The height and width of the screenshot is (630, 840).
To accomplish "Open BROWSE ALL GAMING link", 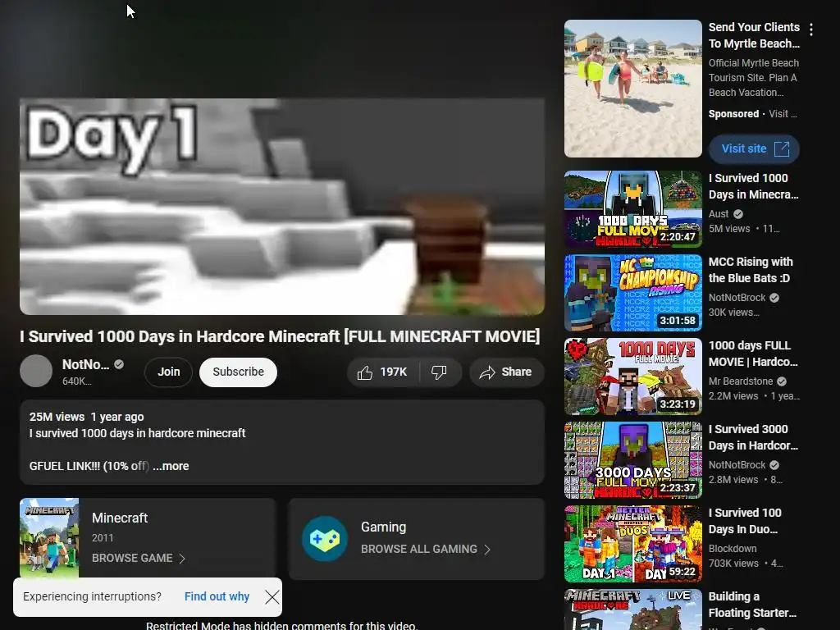I will [426, 549].
